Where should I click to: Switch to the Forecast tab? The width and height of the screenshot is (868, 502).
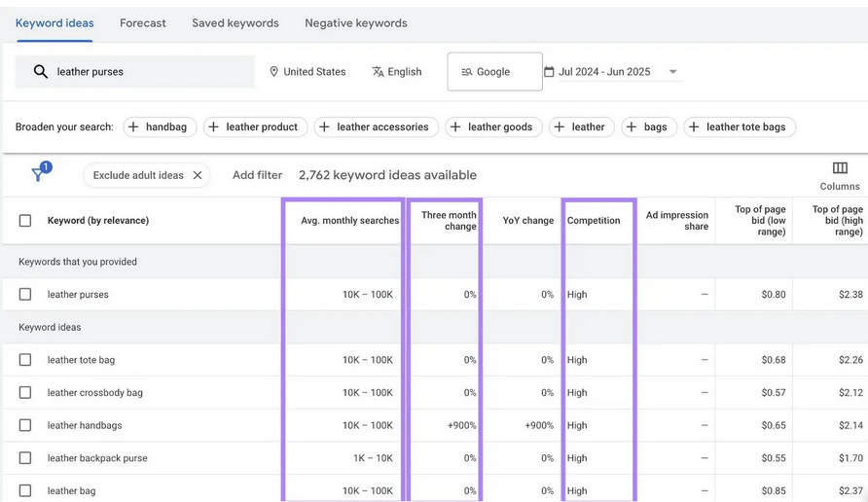click(143, 23)
